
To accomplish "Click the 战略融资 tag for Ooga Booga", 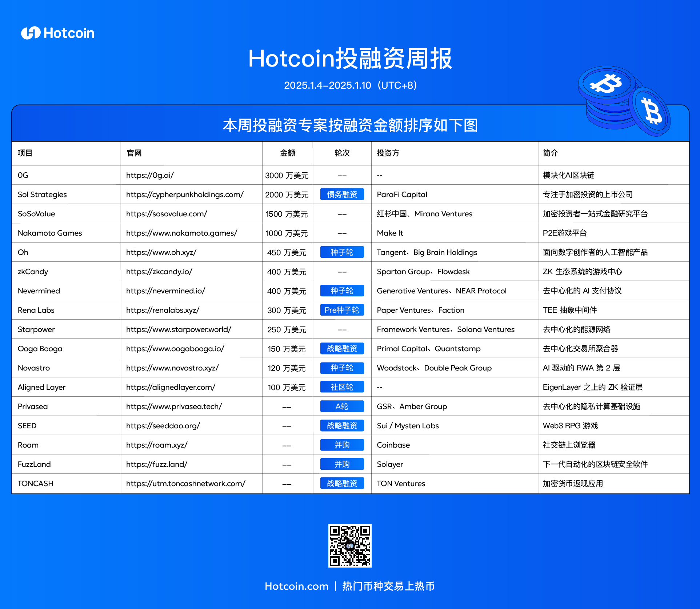I will coord(342,349).
